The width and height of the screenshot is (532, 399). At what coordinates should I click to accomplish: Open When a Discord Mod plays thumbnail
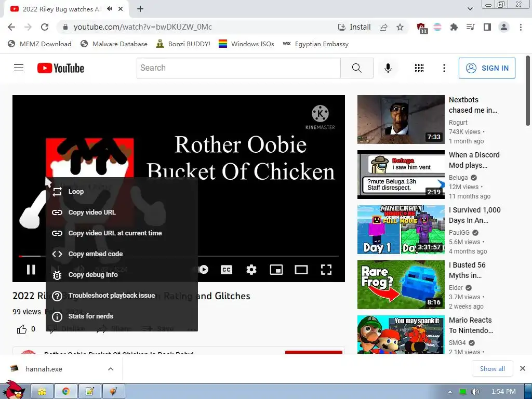pyautogui.click(x=401, y=175)
